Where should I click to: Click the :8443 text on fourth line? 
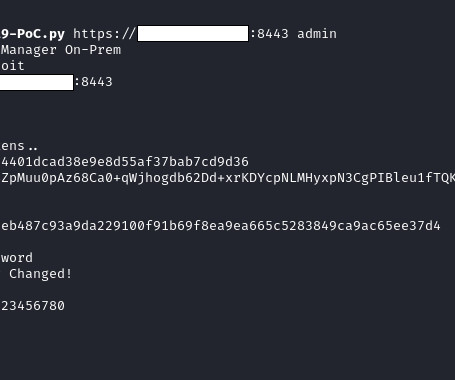click(x=94, y=82)
